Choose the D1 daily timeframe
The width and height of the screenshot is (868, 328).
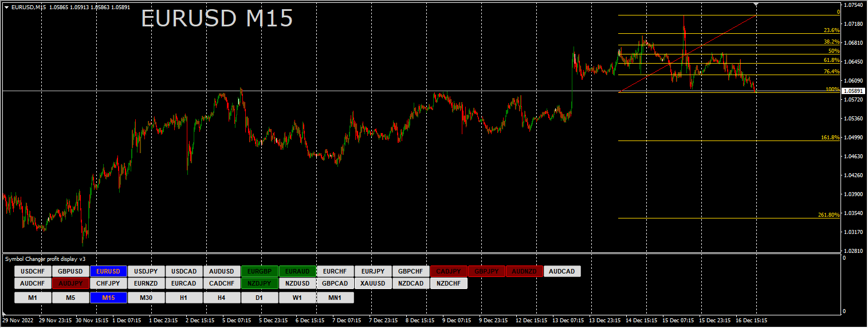[260, 298]
